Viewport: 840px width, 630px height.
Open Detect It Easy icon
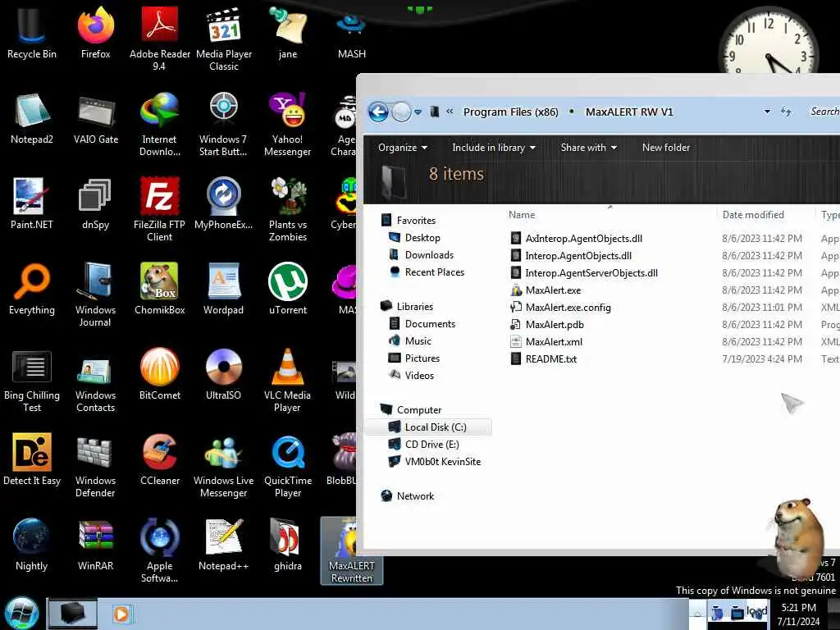32,459
